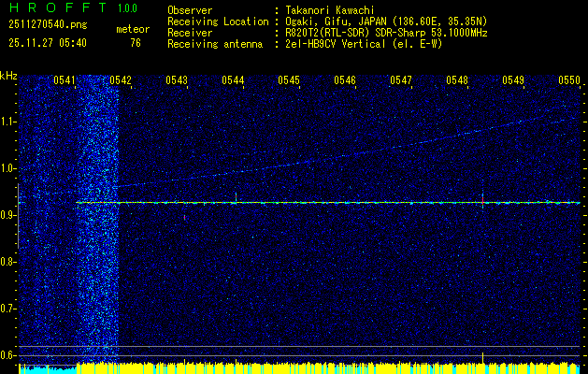Click the Receiving antenna label

coord(215,44)
